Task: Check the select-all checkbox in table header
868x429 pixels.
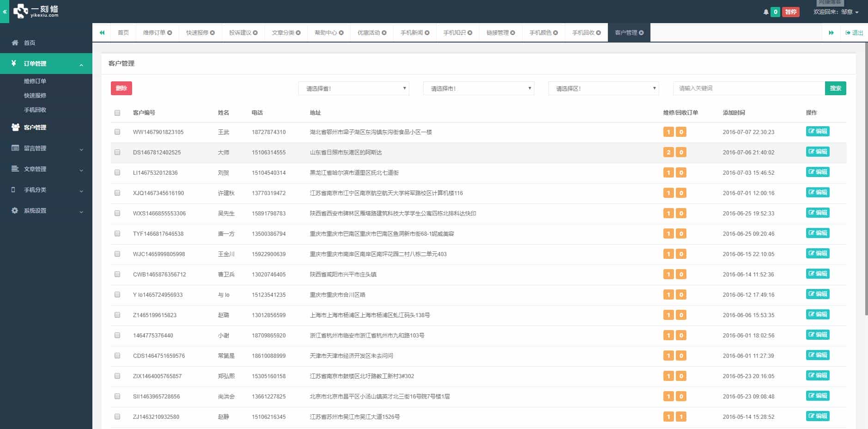Action: click(x=117, y=112)
